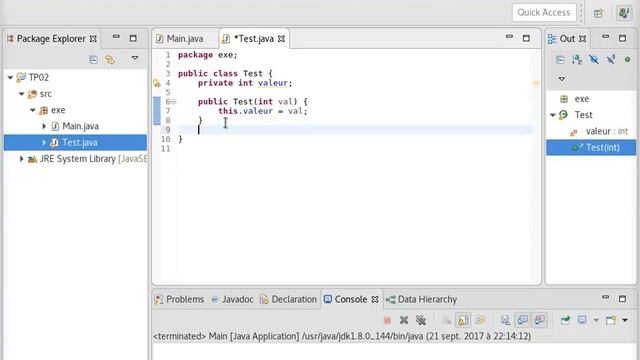The image size is (640, 360).
Task: Open the Outline view menu triangle
Action: pos(562,79)
